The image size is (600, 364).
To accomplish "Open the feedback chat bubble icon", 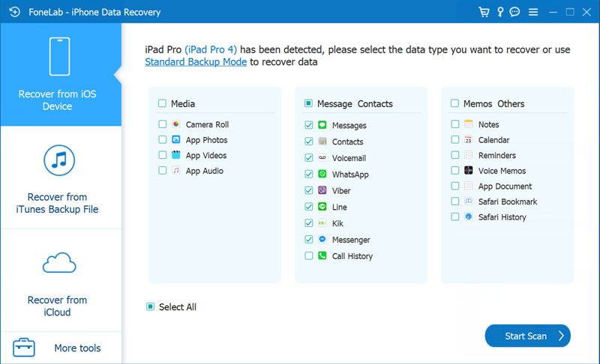I will pyautogui.click(x=514, y=12).
